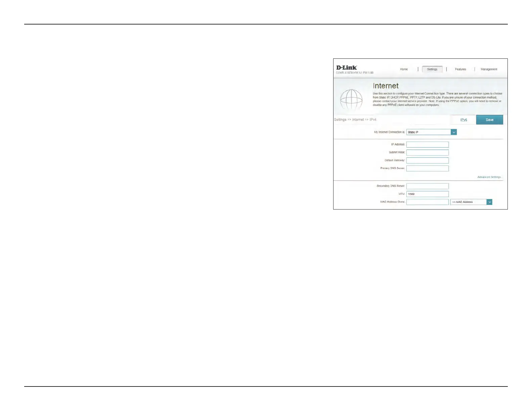The width and height of the screenshot is (532, 411).
Task: Open the My Internet Connection dropdown
Action: (x=431, y=132)
